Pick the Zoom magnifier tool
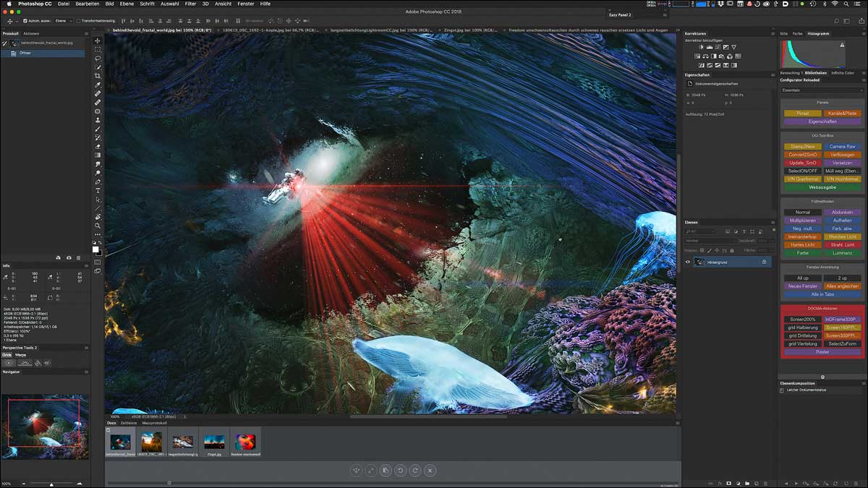The height and width of the screenshot is (488, 868). pos(98,226)
